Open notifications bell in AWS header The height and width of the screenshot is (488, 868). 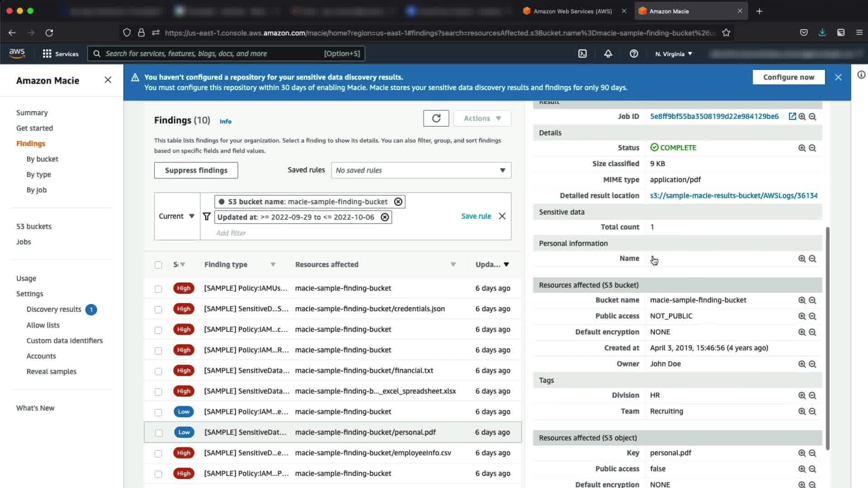608,54
